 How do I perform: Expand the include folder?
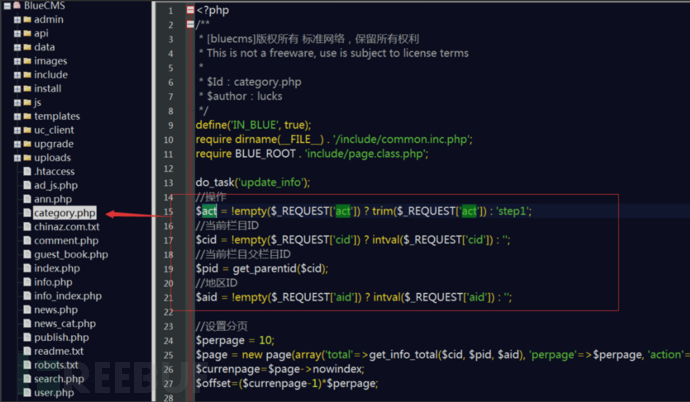(x=15, y=75)
